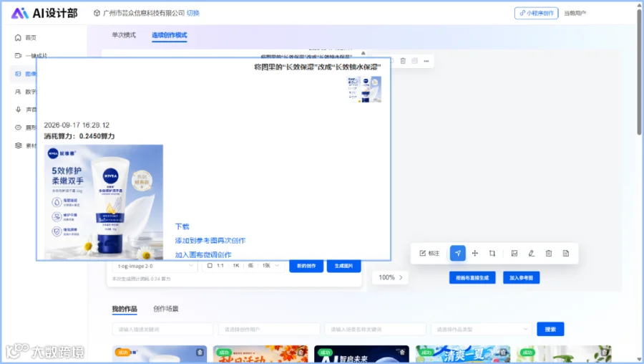Open the 首页 home icon in sidebar
Screen dimensions: 644x364
coord(18,37)
